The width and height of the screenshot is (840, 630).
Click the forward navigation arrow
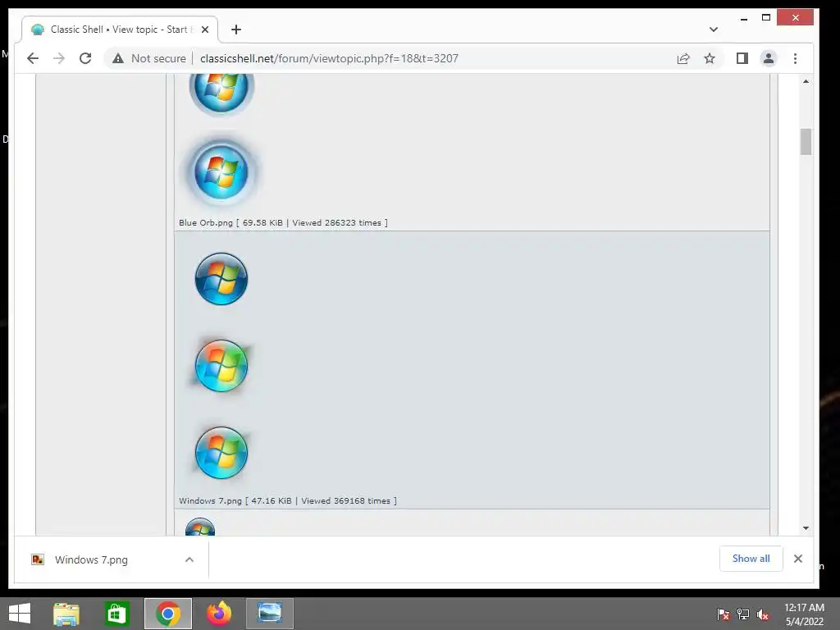click(59, 58)
